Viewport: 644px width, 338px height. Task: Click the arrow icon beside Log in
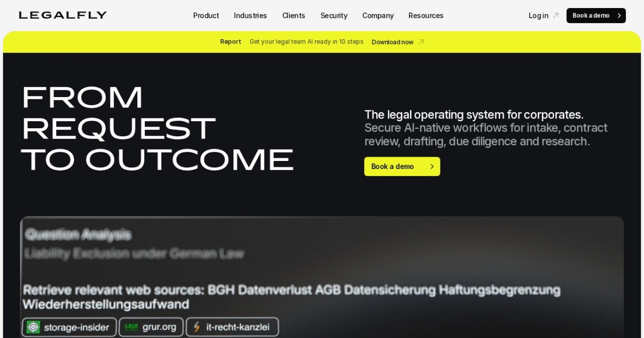[x=556, y=16]
